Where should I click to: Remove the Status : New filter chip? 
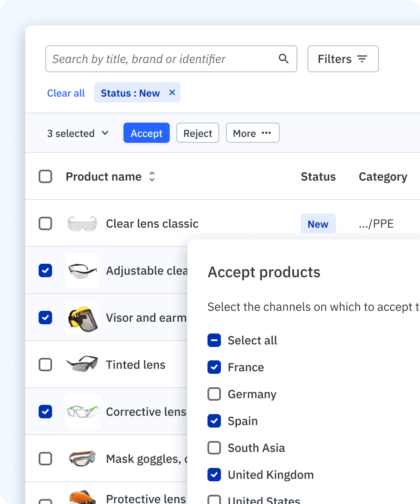coord(172,93)
